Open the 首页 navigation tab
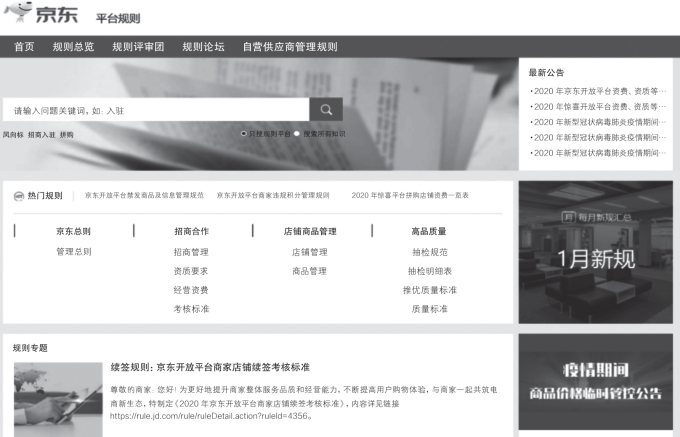Screen dimensions: 680x437 click(x=24, y=47)
